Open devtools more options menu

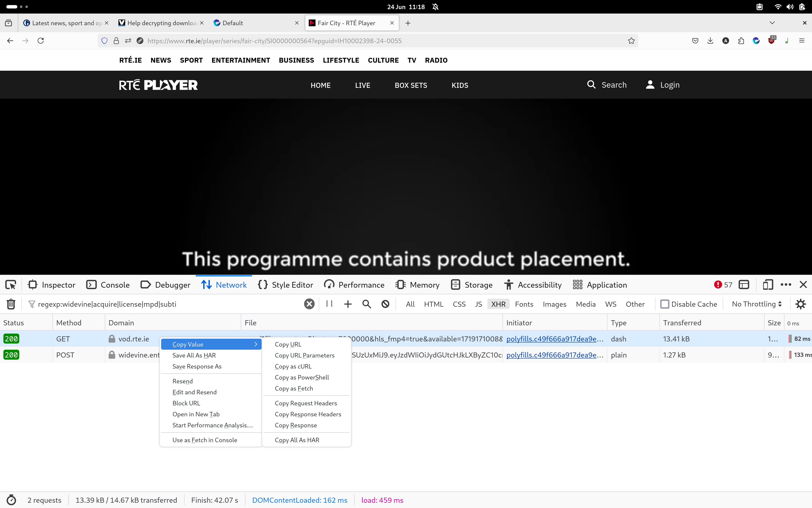coord(786,285)
